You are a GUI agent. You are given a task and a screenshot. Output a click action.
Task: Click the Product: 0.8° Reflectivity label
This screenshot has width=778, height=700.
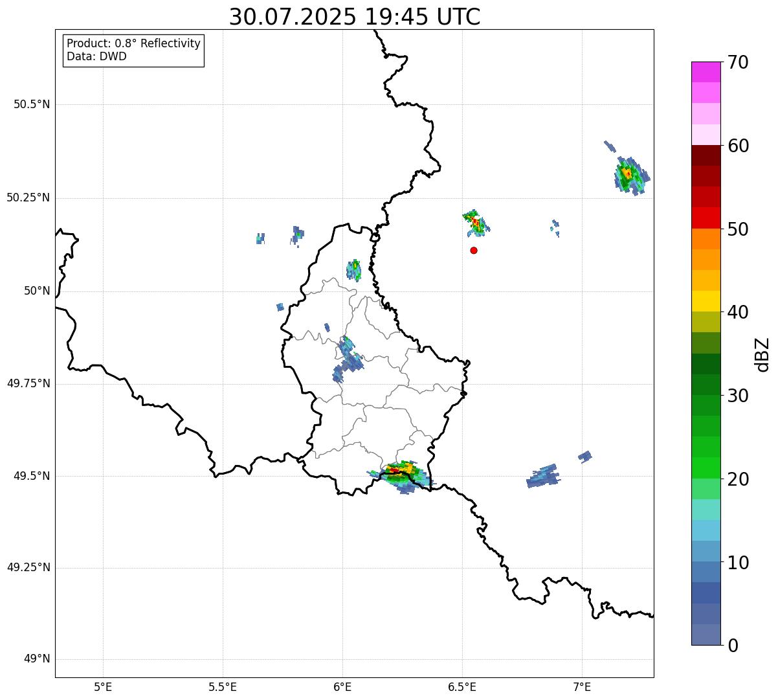tap(134, 43)
